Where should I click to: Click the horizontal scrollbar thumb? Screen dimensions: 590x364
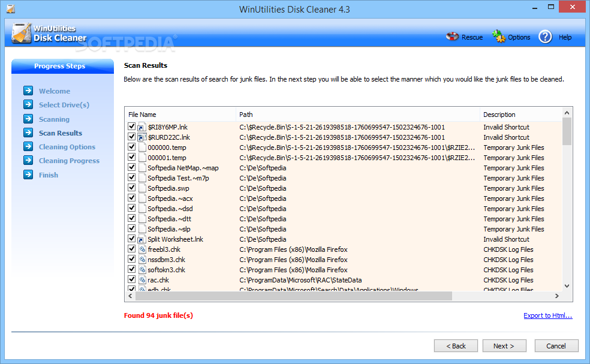293,296
